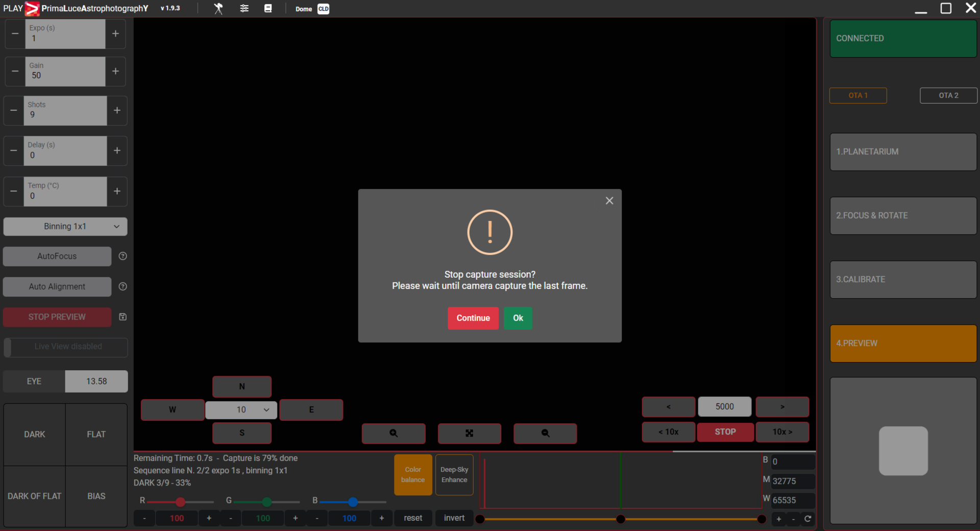
Task: Move mount West with W button
Action: 173,410
